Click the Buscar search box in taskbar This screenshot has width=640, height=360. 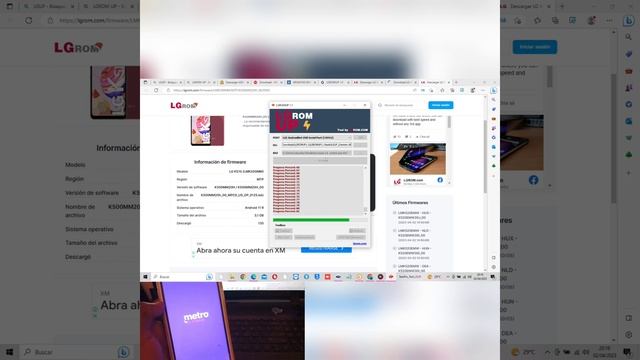[x=76, y=352]
